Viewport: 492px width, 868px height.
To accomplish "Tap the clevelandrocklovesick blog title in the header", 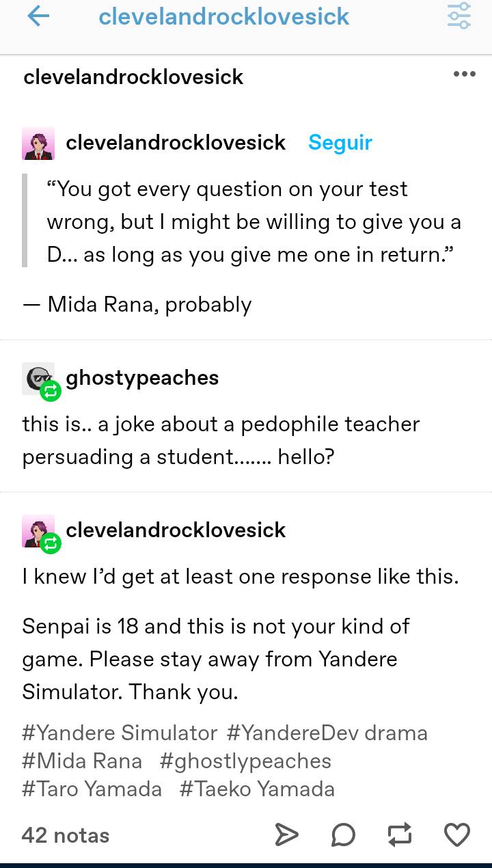I will pos(224,17).
